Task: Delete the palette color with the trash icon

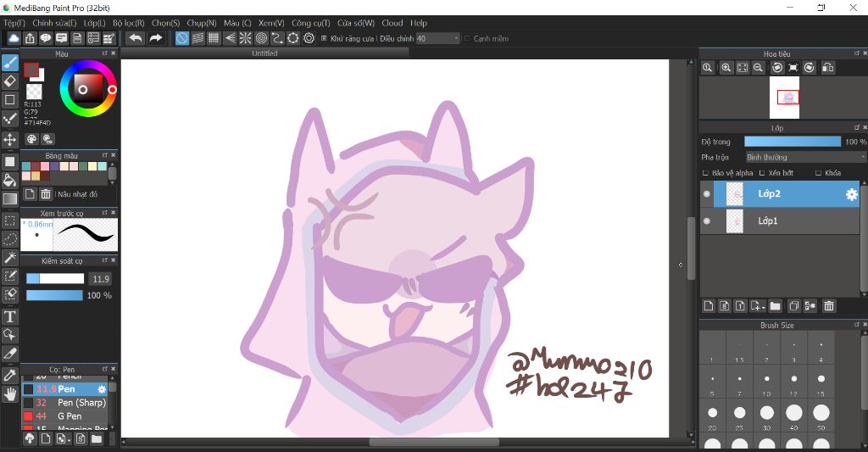Action: [46, 194]
